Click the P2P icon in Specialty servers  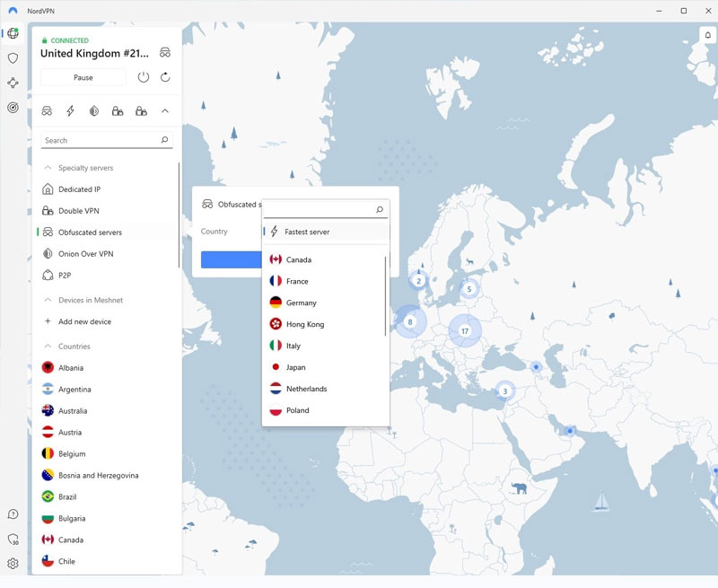click(48, 276)
